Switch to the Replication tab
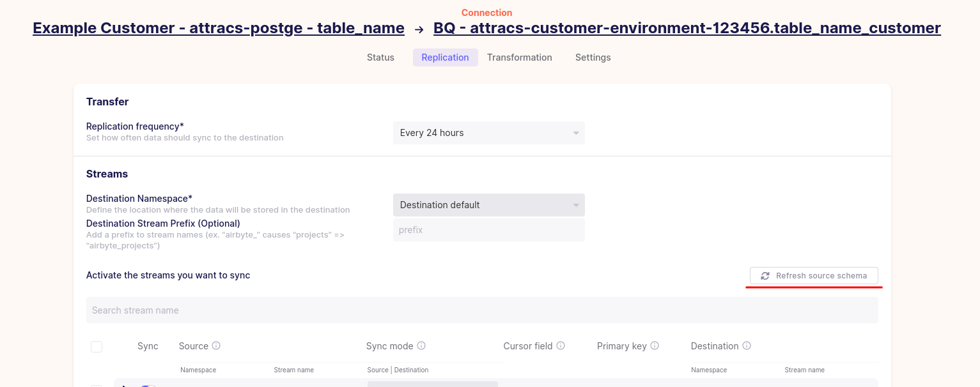 coord(445,57)
